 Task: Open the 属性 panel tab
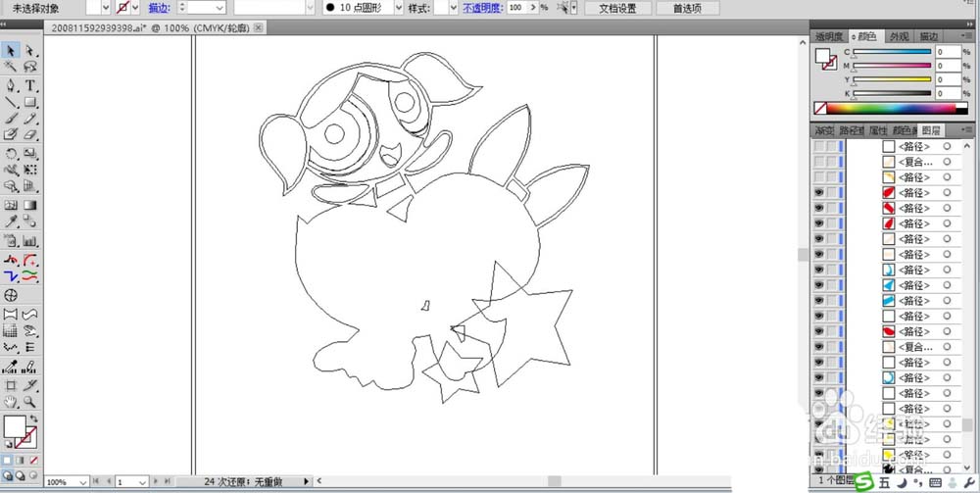878,130
